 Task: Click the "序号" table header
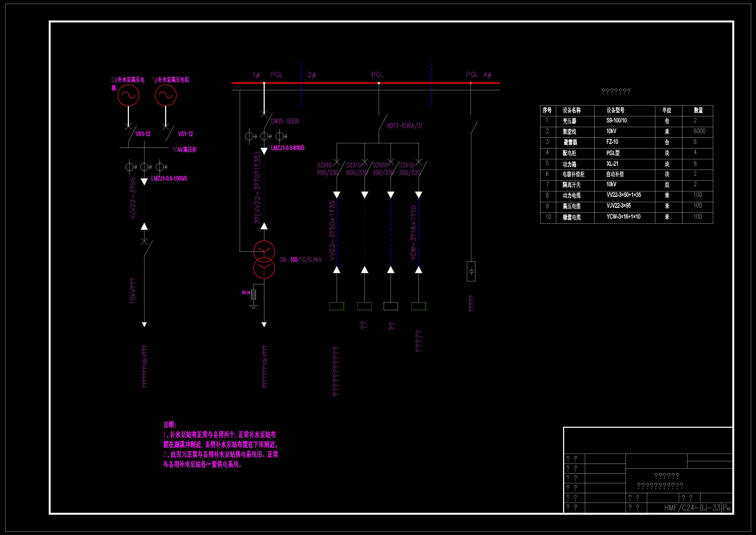click(547, 110)
